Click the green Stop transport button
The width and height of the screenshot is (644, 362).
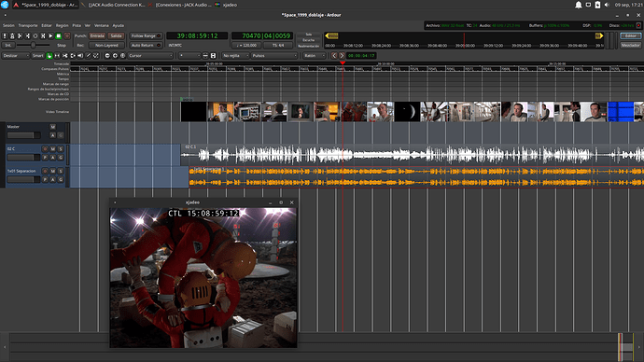[59, 36]
